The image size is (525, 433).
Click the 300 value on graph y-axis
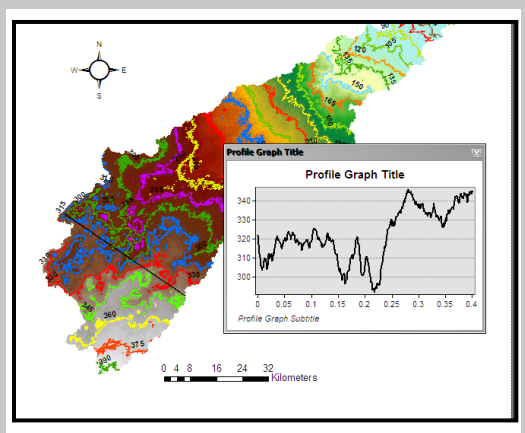[x=243, y=277]
